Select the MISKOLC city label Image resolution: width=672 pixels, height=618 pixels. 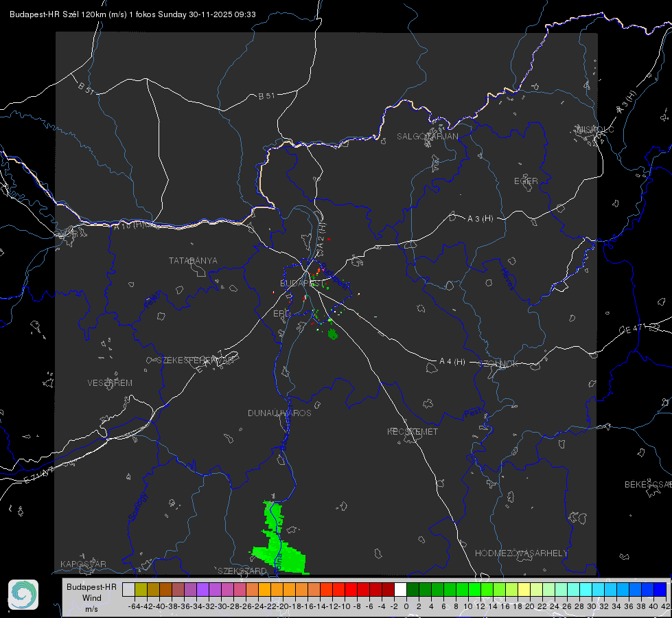596,130
